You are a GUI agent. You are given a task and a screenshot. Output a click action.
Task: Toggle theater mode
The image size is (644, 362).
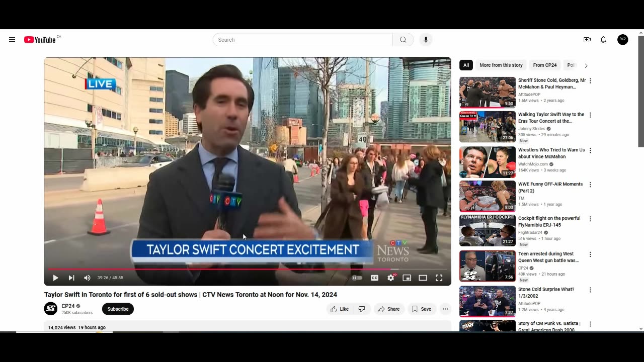(423, 278)
